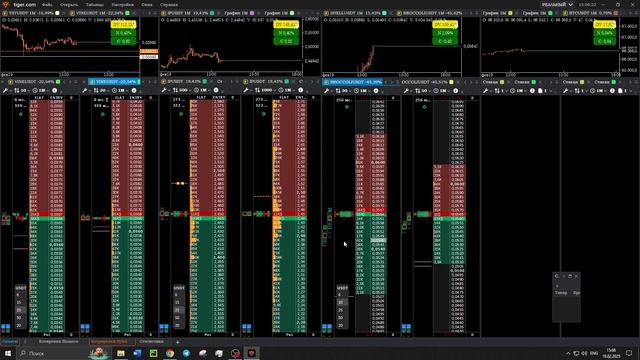Click info icon of IPUSDT step-1000 order book

[x=300, y=90]
